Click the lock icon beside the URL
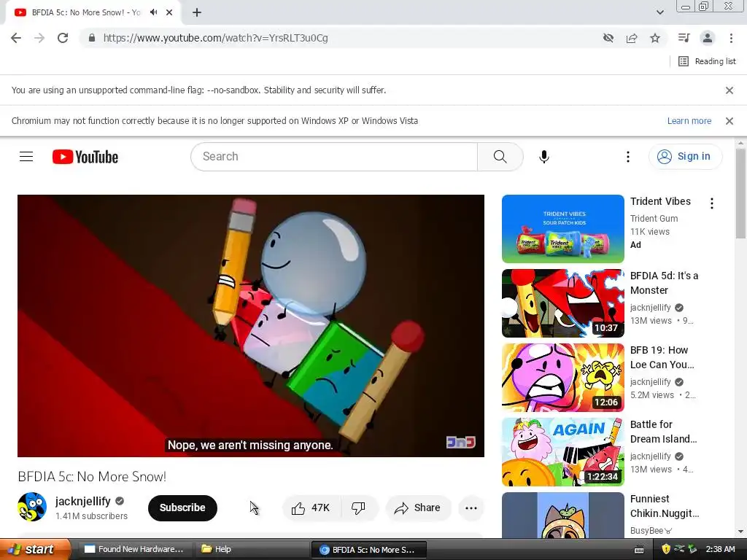747x560 pixels. [x=92, y=38]
